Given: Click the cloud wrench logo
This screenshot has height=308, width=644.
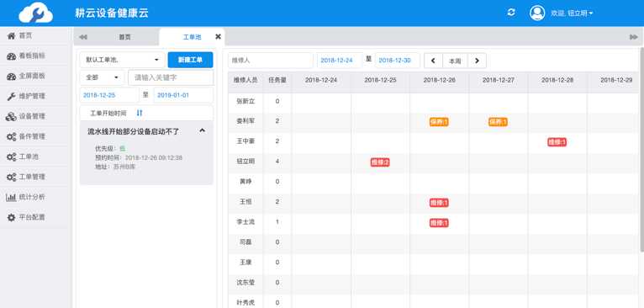Looking at the screenshot, I should [36, 13].
